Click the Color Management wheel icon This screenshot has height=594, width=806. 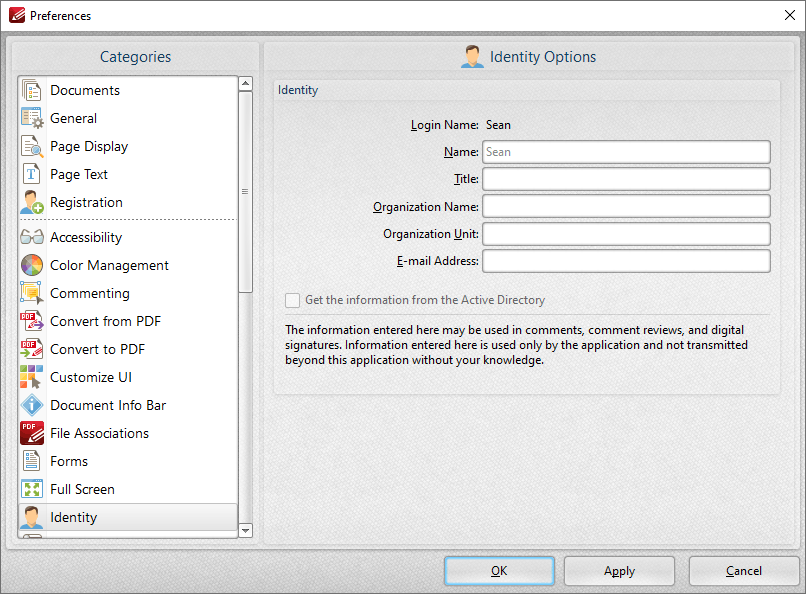[x=32, y=265]
